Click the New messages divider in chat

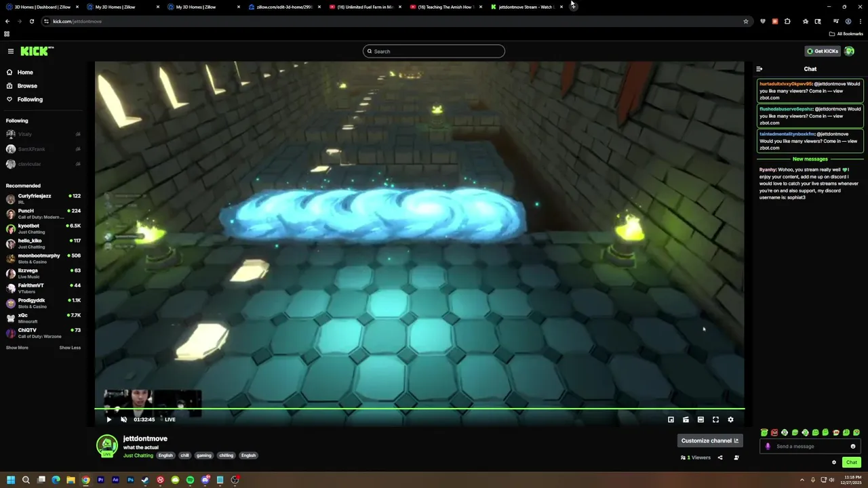[x=810, y=159]
